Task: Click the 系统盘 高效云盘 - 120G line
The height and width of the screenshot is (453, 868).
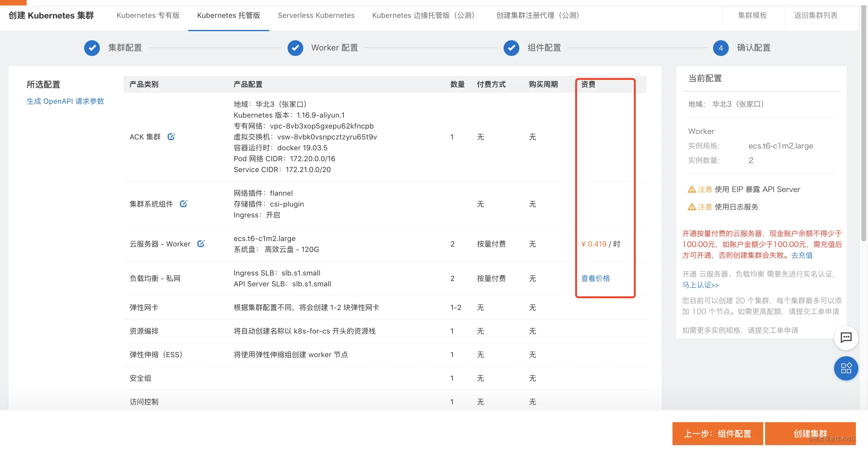Action: pos(276,249)
